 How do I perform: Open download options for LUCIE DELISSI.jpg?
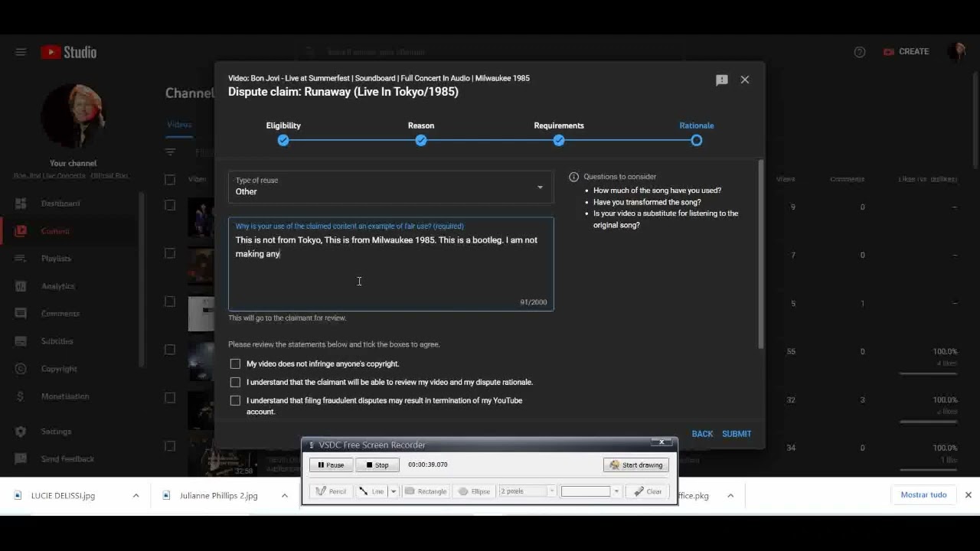point(136,495)
